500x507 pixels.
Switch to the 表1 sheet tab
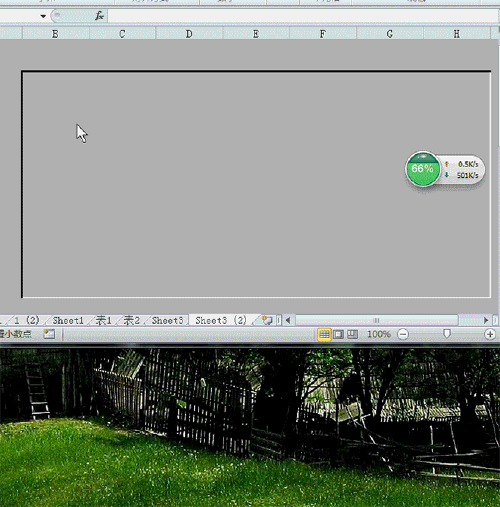[x=103, y=320]
